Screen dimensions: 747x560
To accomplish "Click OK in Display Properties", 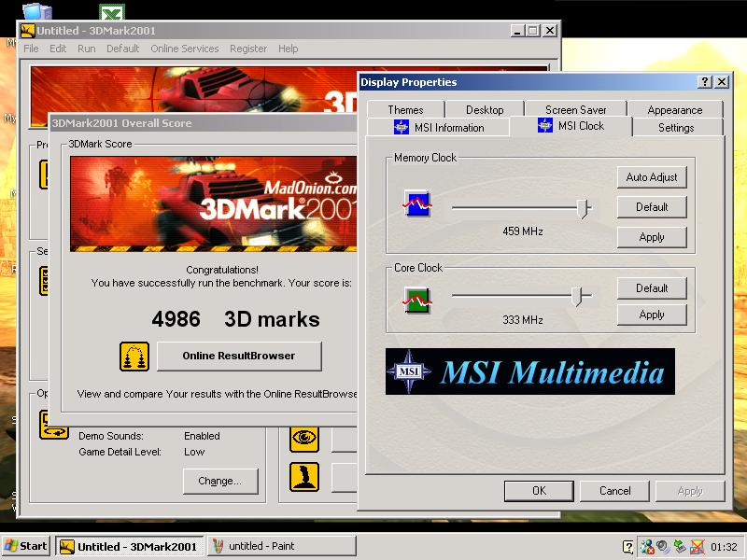I will coord(539,491).
